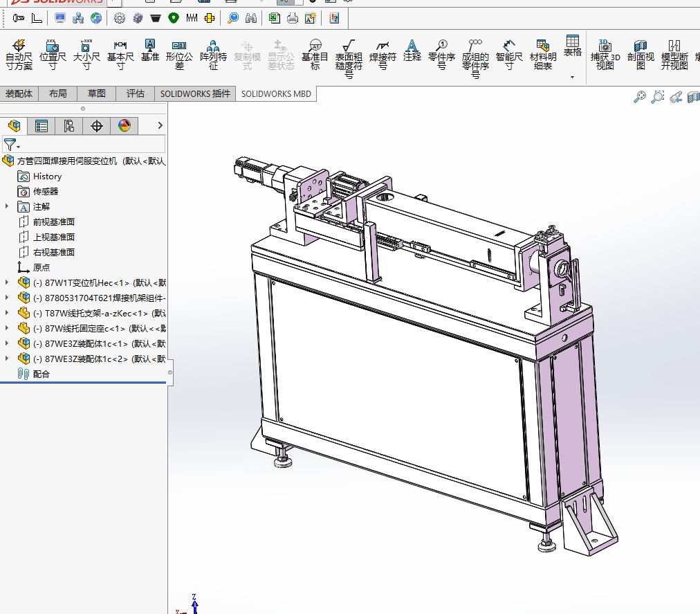Select the History item in the tree
The height and width of the screenshot is (614, 700).
click(x=39, y=176)
